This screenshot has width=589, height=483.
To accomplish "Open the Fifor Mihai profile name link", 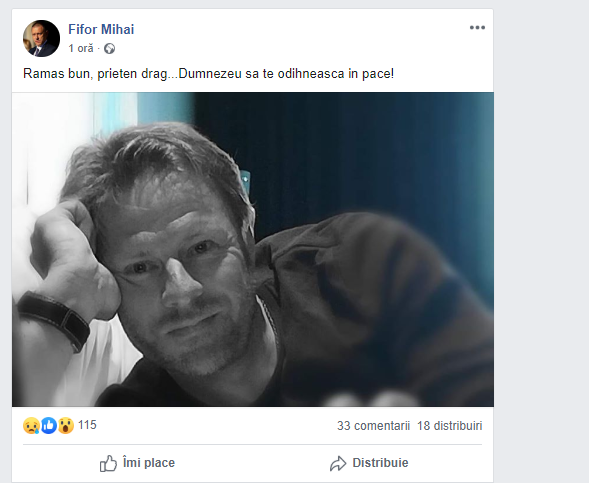I will point(101,29).
